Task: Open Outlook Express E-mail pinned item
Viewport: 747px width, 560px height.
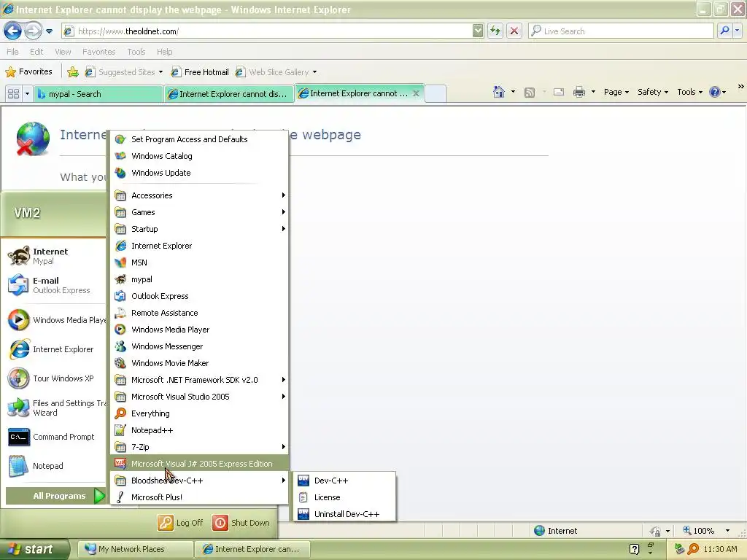Action: coord(55,285)
